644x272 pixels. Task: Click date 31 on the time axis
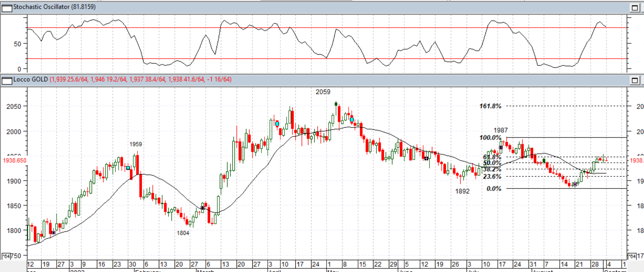click(533, 264)
